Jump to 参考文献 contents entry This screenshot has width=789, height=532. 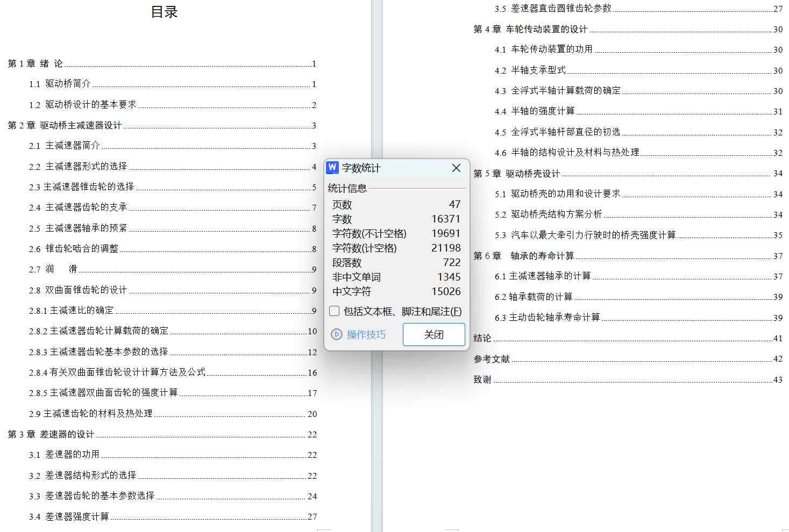click(491, 359)
